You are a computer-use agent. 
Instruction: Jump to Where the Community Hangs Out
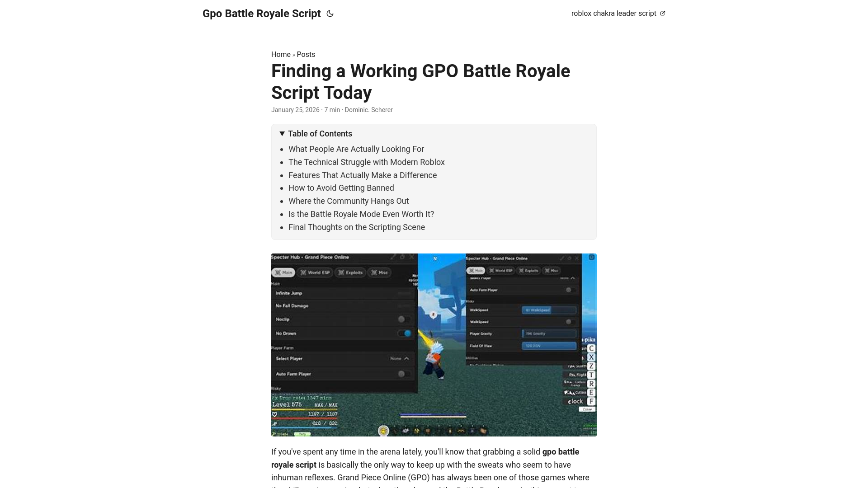point(349,201)
